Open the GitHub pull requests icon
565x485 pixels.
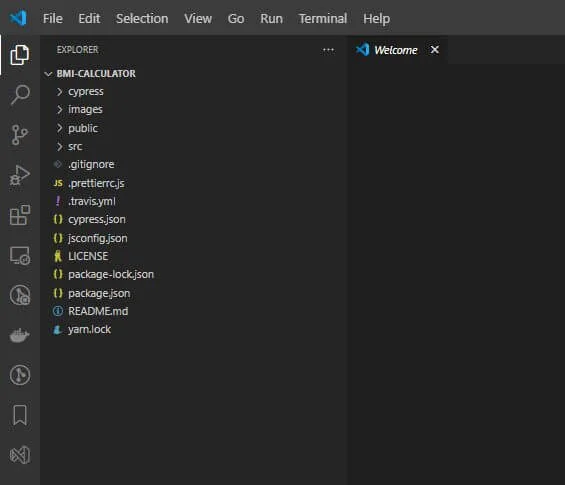click(20, 295)
